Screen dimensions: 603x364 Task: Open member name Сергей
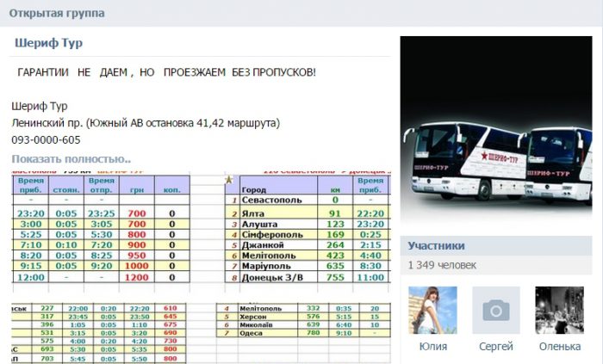[x=495, y=346]
